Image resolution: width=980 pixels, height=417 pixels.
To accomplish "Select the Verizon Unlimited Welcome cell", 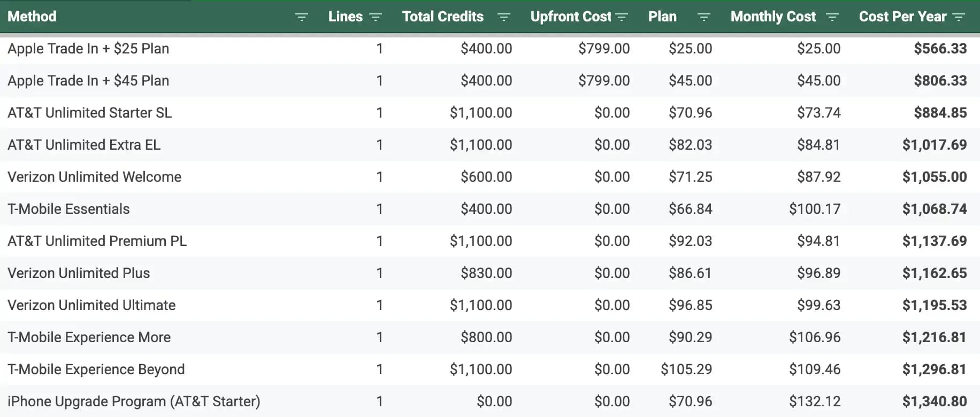I will pos(95,176).
